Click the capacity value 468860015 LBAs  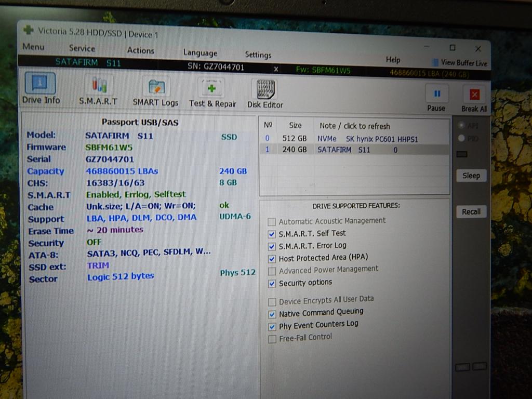122,171
